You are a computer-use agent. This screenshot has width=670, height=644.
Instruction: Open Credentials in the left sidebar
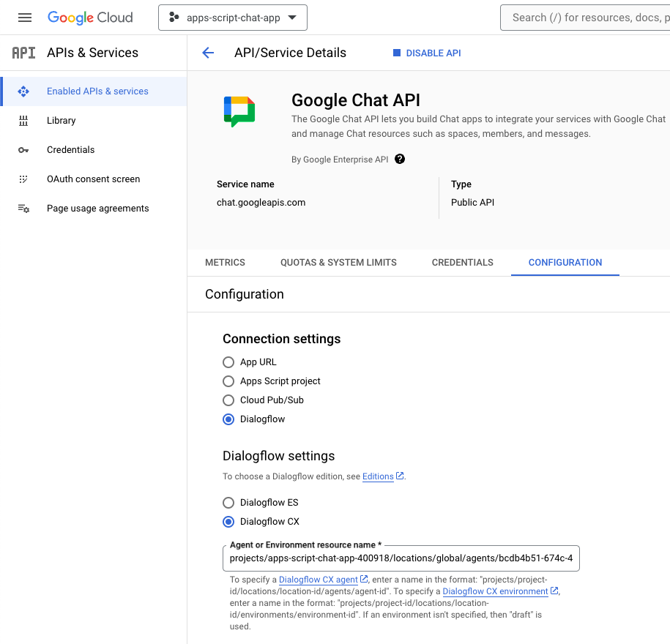coord(70,150)
